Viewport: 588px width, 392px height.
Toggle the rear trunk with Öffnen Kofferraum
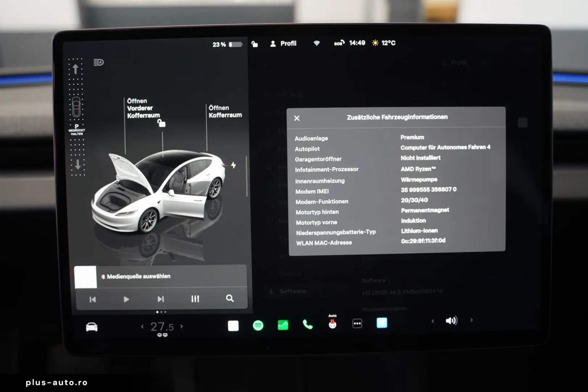coord(225,111)
